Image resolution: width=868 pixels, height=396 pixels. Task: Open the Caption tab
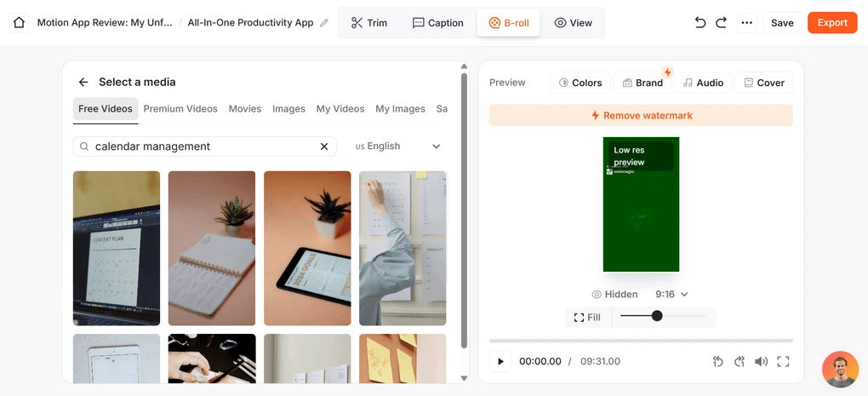437,23
